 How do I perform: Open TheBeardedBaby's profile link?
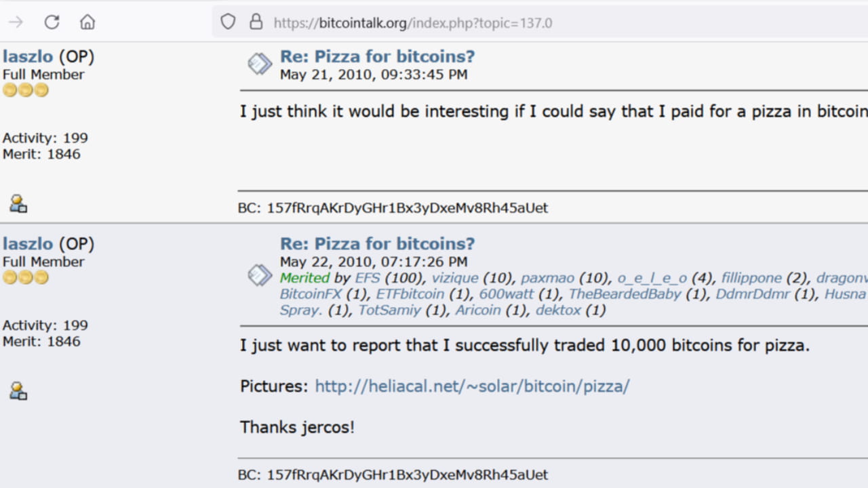[624, 293]
